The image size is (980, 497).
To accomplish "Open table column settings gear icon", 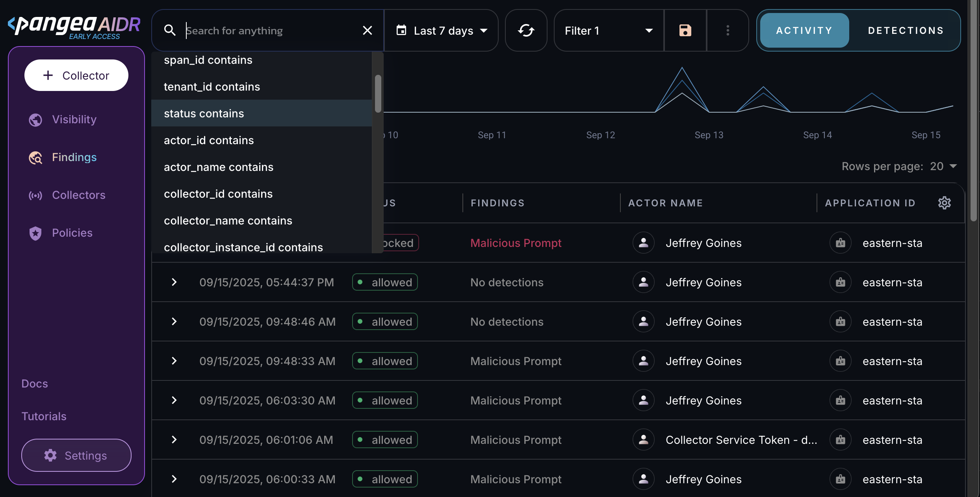I will [944, 203].
